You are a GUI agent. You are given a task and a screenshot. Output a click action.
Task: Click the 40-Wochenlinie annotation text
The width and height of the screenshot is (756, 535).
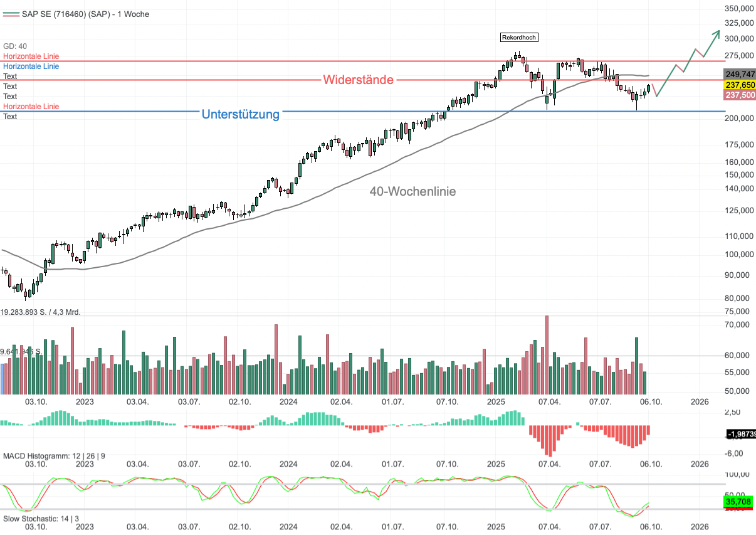pos(412,192)
